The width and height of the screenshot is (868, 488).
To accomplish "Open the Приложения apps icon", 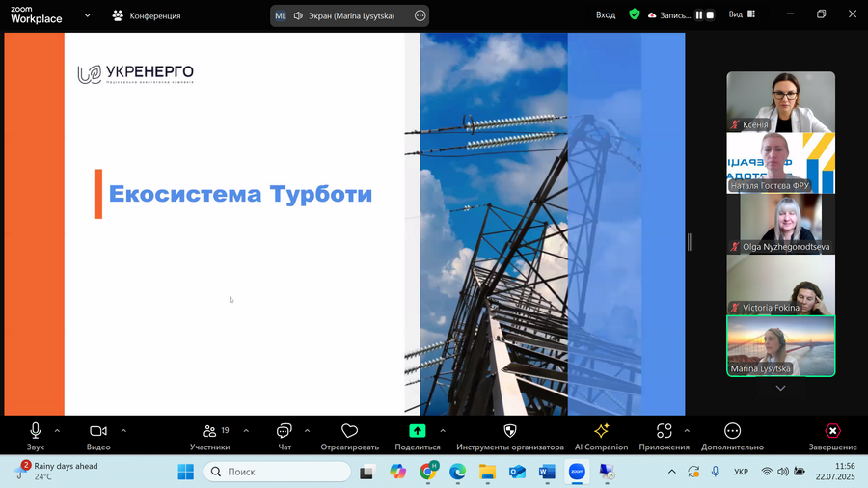I will [664, 430].
